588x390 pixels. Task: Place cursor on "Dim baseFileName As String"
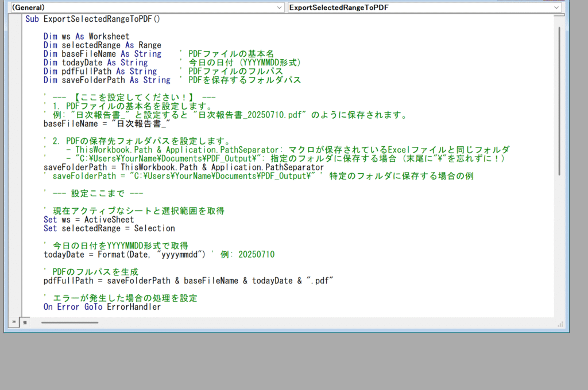click(x=102, y=54)
